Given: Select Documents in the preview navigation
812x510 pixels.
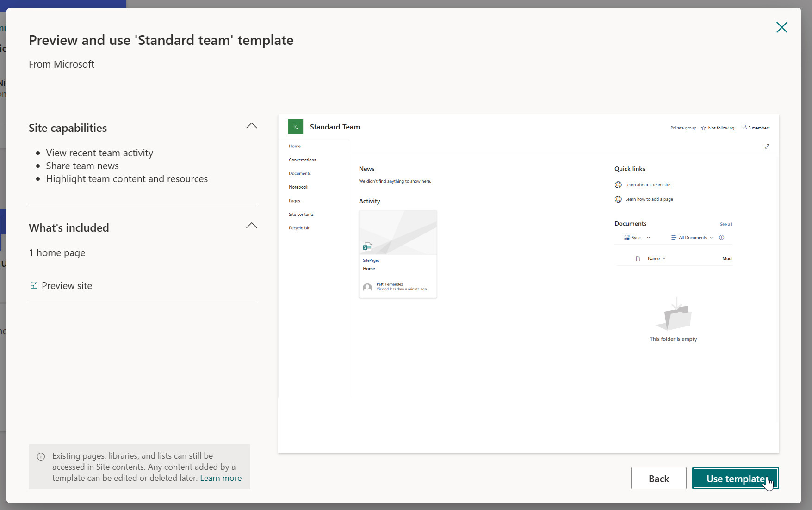Looking at the screenshot, I should pos(300,173).
